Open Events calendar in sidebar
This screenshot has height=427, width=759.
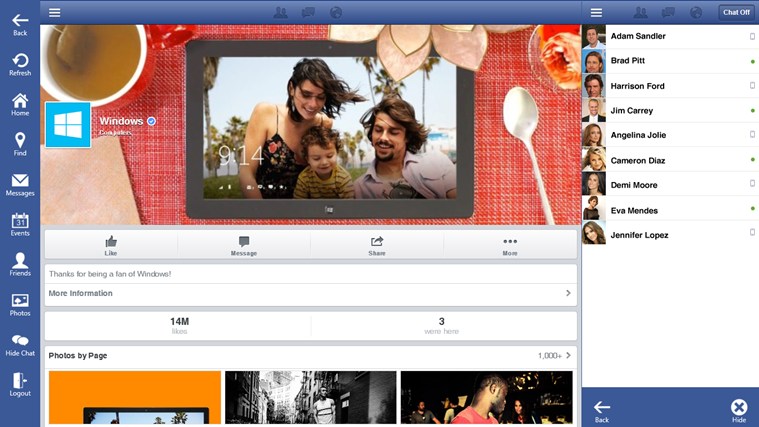20,225
